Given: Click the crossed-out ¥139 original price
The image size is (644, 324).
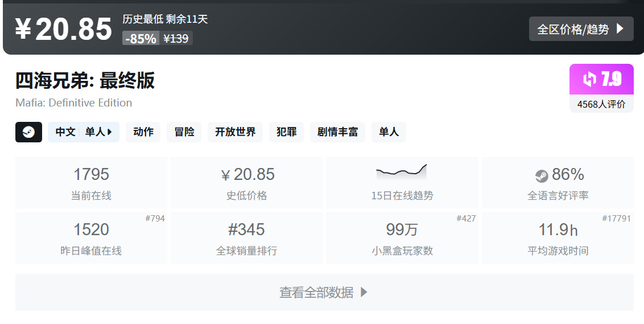Looking at the screenshot, I should [176, 38].
